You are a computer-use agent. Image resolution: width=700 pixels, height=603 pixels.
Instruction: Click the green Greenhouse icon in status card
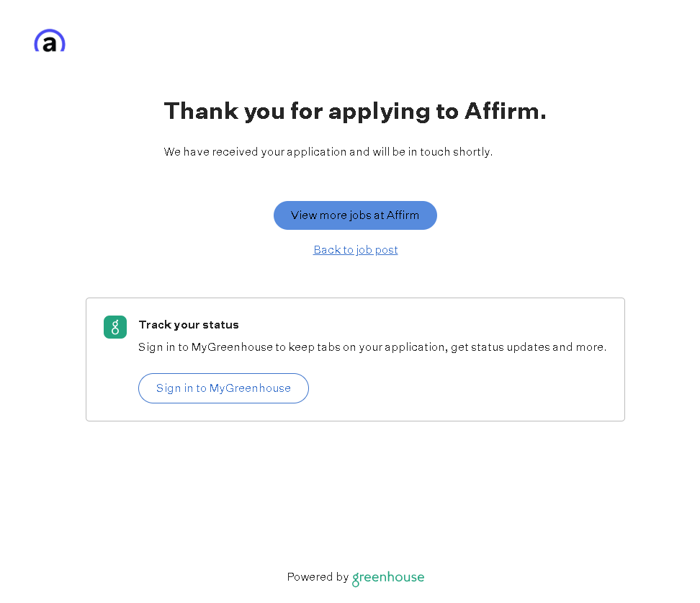(115, 327)
